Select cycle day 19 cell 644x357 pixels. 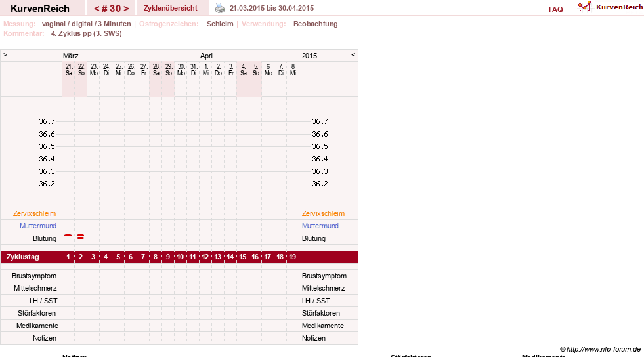(292, 257)
